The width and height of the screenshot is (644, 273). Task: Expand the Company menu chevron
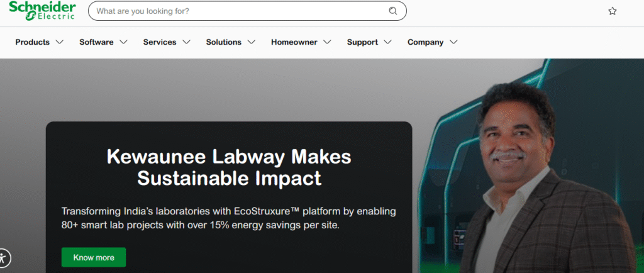click(x=453, y=42)
